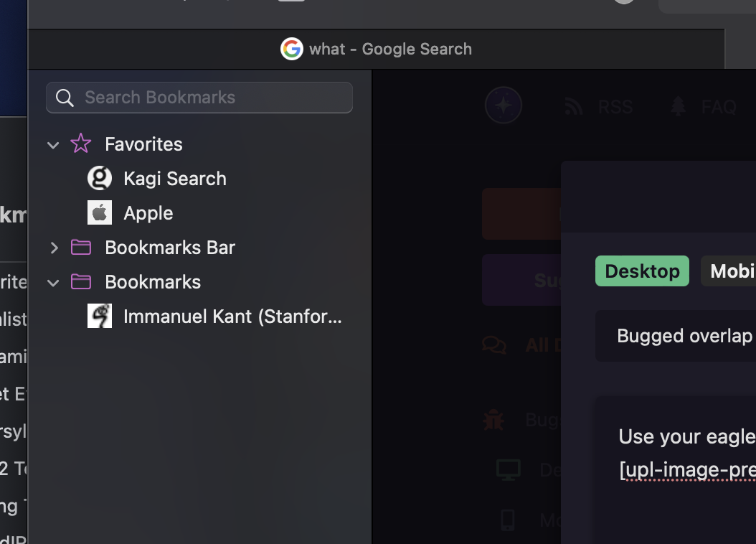Click the green Desktop tag

point(642,271)
